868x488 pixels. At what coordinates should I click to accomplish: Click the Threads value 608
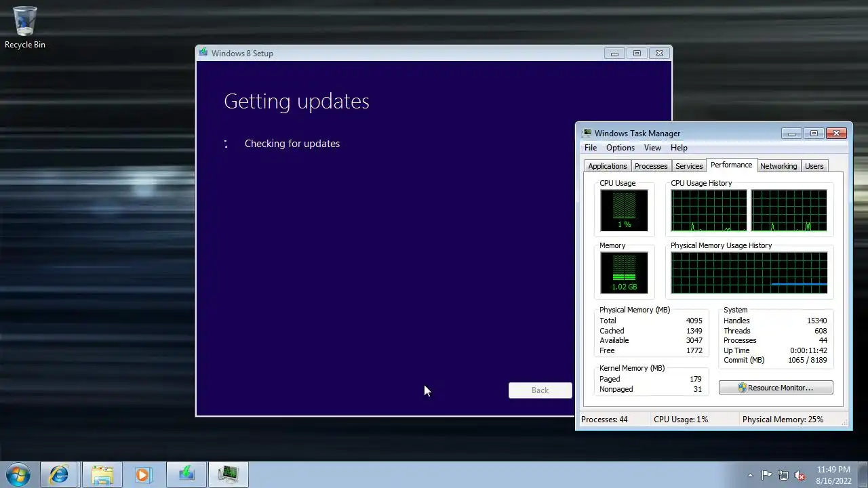821,331
